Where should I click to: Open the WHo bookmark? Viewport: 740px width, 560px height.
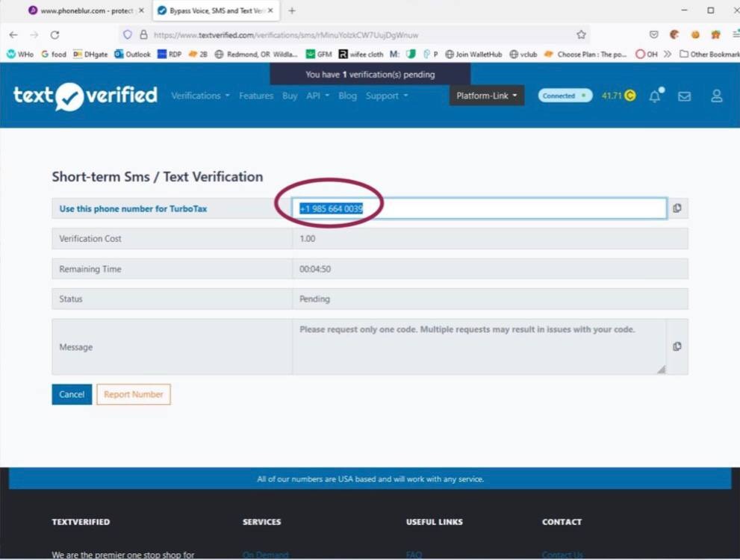tap(20, 55)
